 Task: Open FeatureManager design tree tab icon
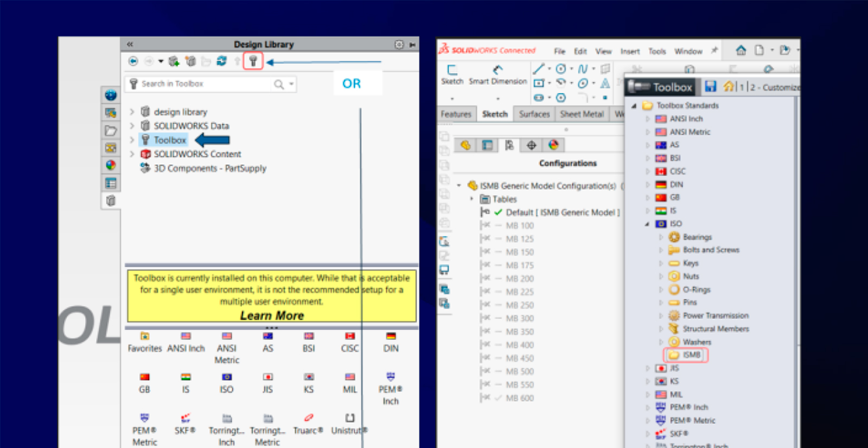coord(465,145)
